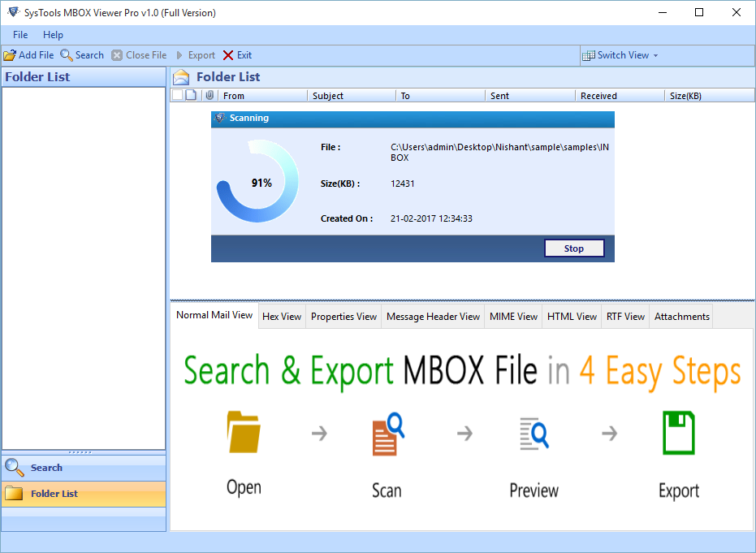Image resolution: width=756 pixels, height=553 pixels.
Task: Click the file path text in Scanning dialog
Action: coord(499,153)
